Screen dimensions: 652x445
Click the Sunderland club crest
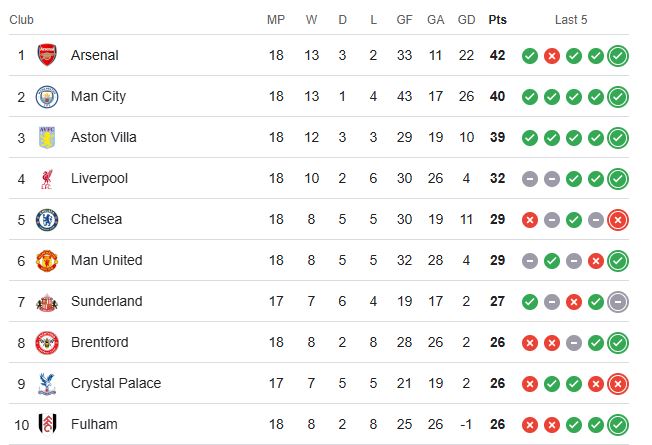47,301
